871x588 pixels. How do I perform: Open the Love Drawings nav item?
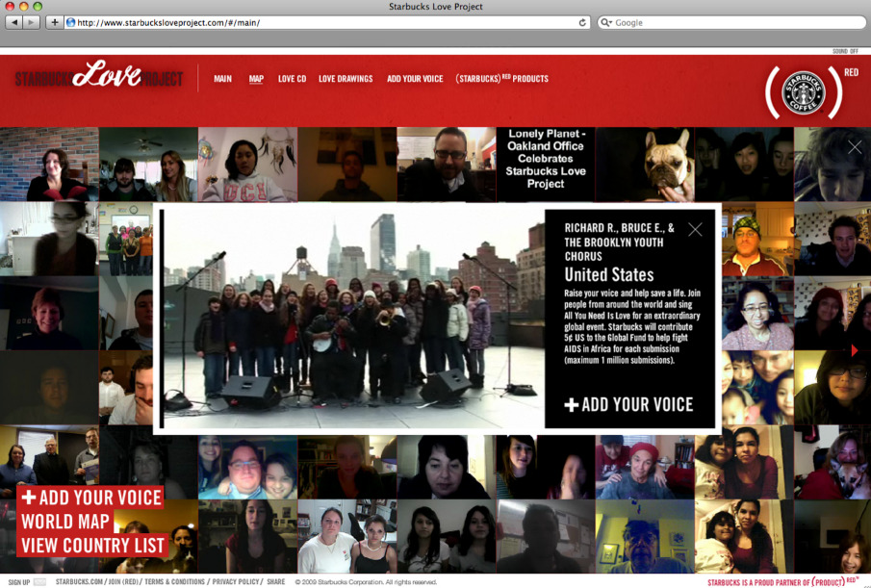[346, 79]
